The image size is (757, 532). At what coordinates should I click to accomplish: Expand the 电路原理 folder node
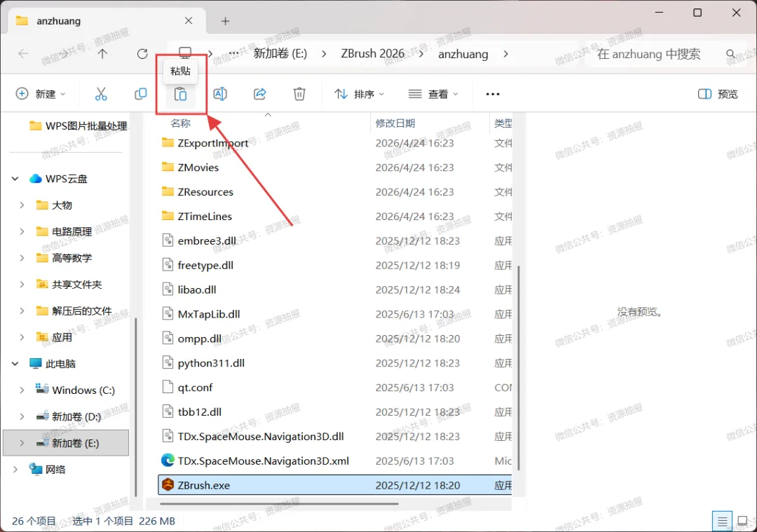pos(22,231)
